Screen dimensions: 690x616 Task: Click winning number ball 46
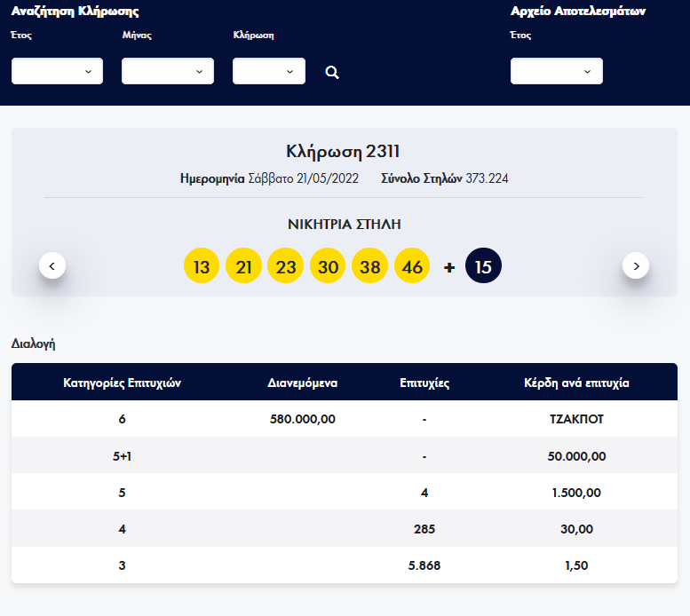412,266
